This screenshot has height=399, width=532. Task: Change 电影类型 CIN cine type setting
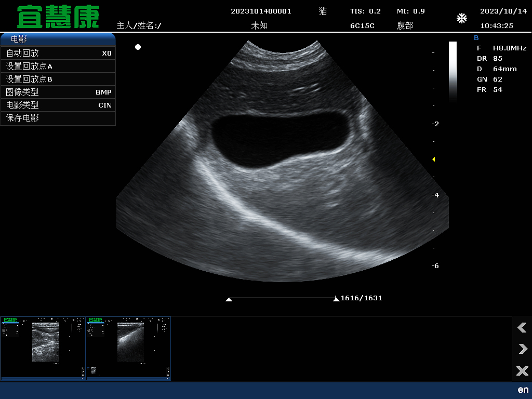pyautogui.click(x=58, y=105)
